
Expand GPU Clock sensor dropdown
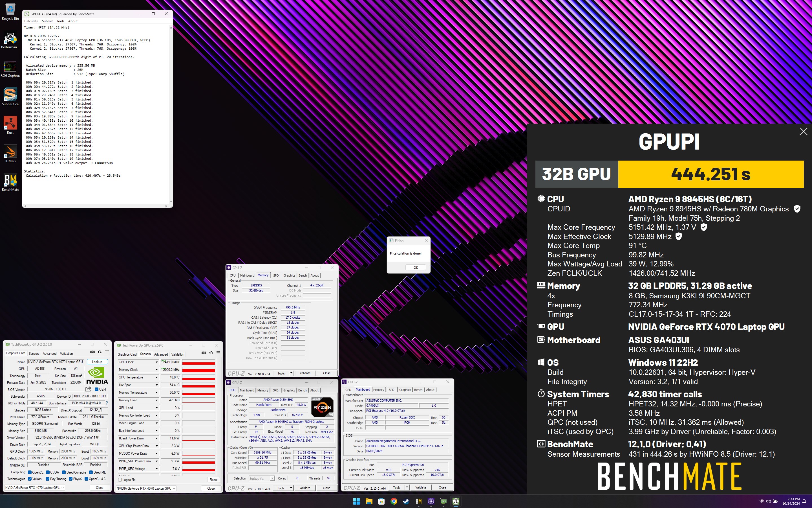point(156,362)
